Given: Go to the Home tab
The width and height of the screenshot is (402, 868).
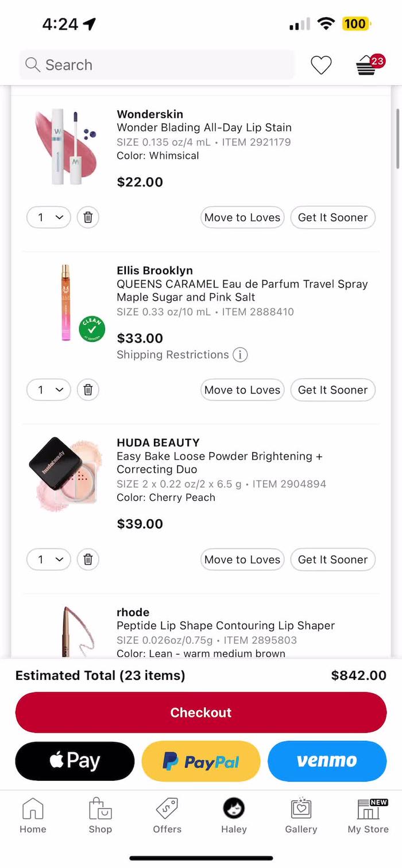Looking at the screenshot, I should [33, 816].
